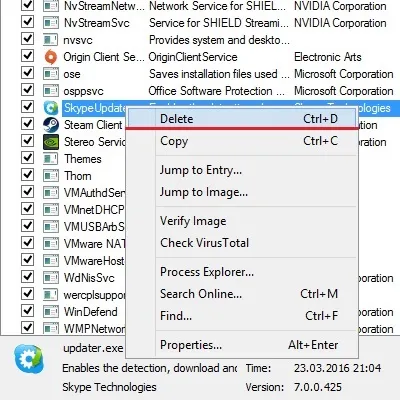
Task: Open Process Explorer... from context menu
Action: [x=242, y=272]
